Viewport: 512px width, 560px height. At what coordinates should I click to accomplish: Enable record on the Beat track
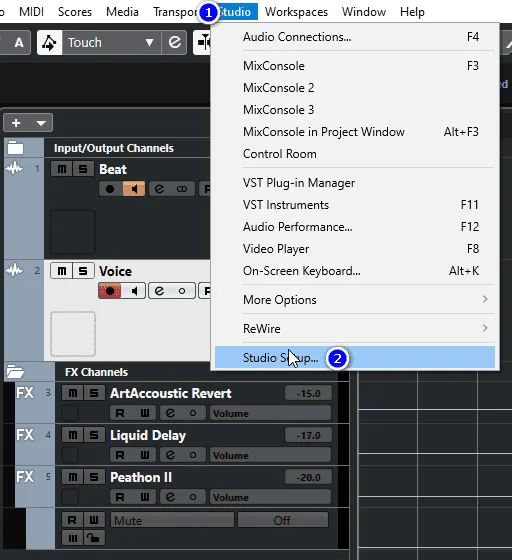(x=110, y=189)
